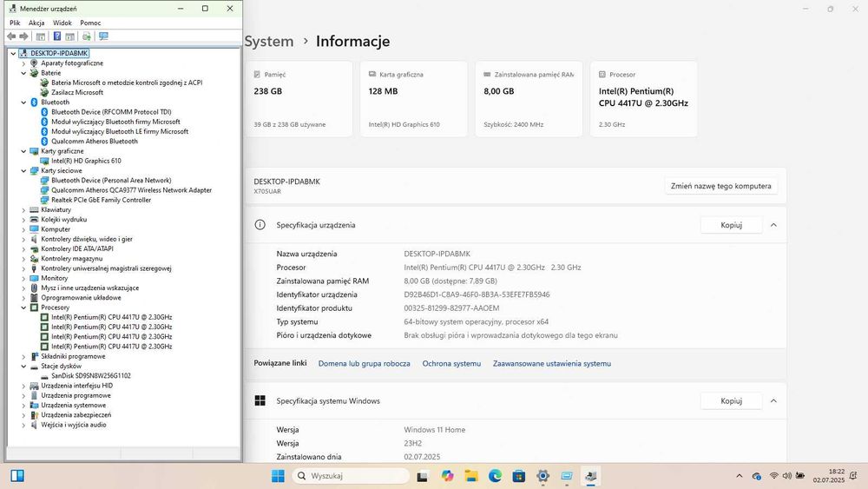The image size is (868, 489).
Task: Collapse the DESKTOP-IPDABMK root tree
Action: pos(13,53)
